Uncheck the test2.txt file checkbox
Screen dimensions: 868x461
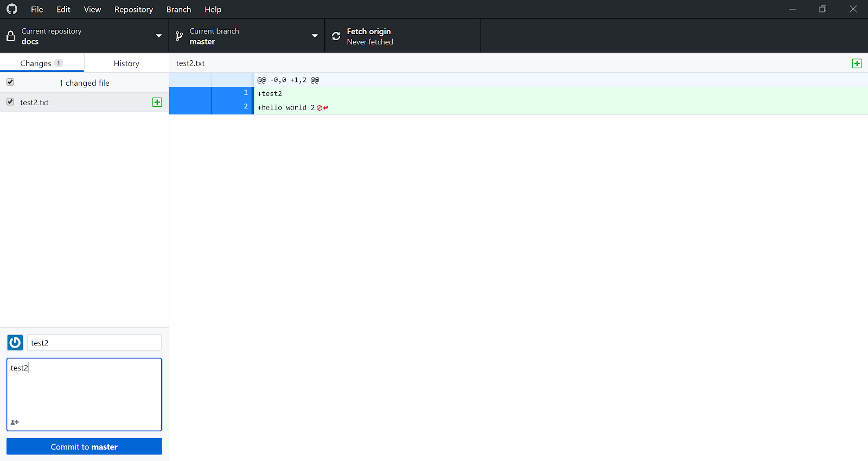[x=10, y=102]
